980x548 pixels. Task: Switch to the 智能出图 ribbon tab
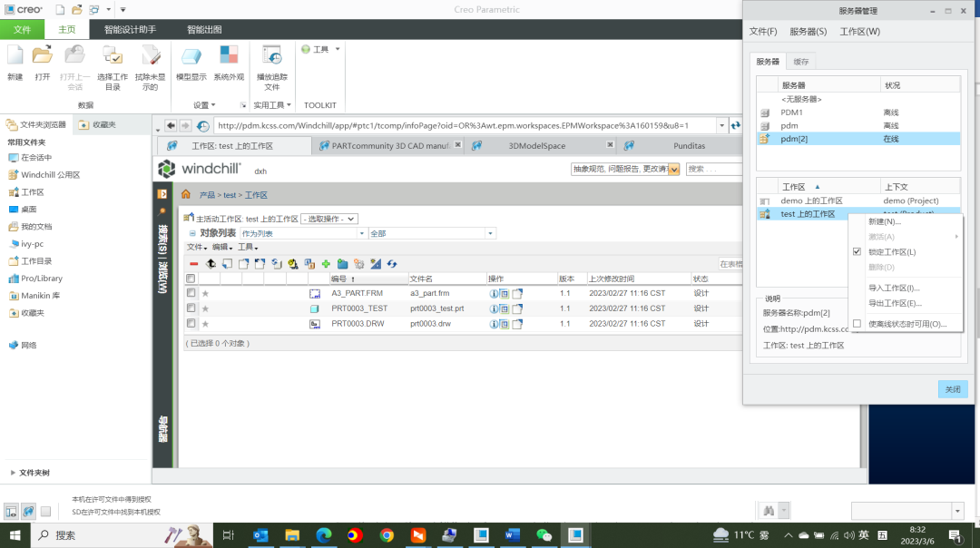(204, 29)
